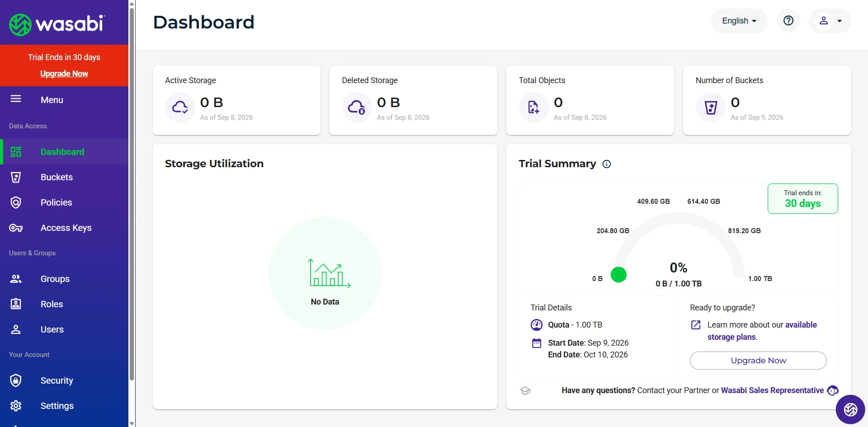Click the Trial Summary info icon
This screenshot has width=868, height=427.
click(607, 164)
